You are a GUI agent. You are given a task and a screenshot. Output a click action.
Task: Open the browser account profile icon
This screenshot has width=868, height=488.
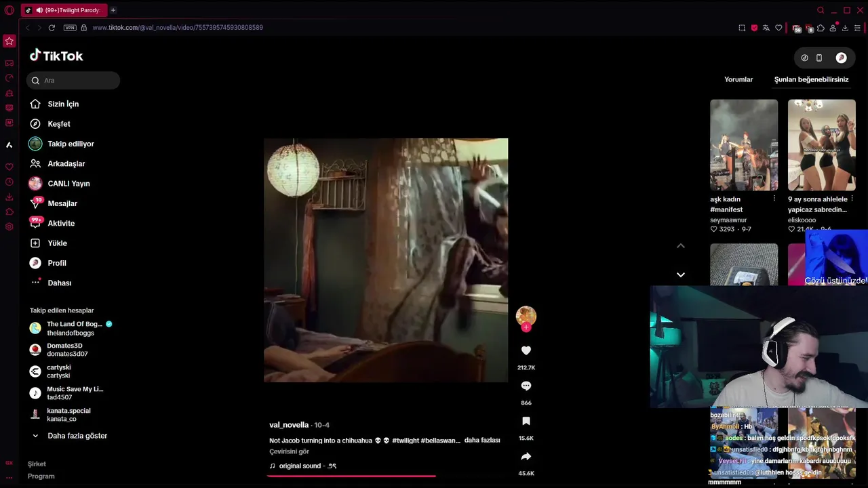point(833,28)
